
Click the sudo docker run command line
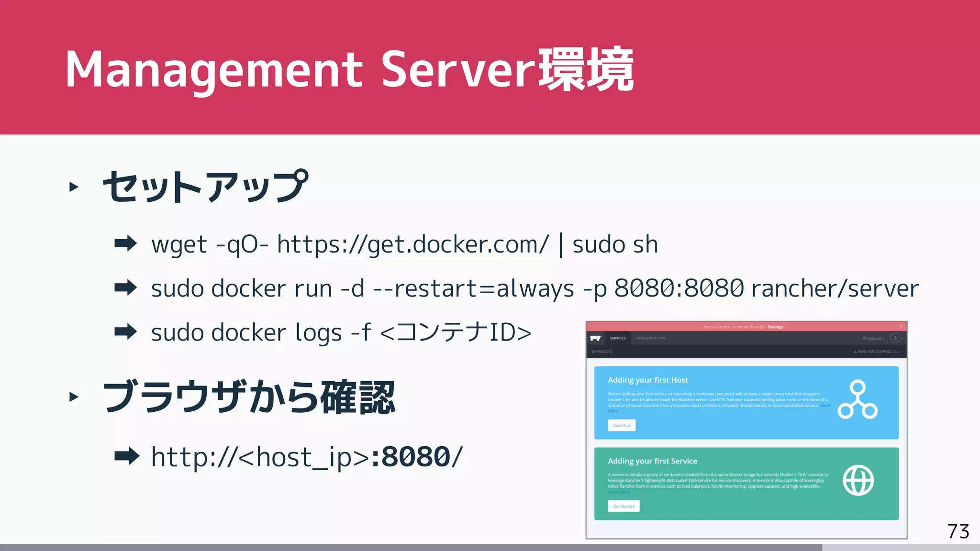pos(535,288)
